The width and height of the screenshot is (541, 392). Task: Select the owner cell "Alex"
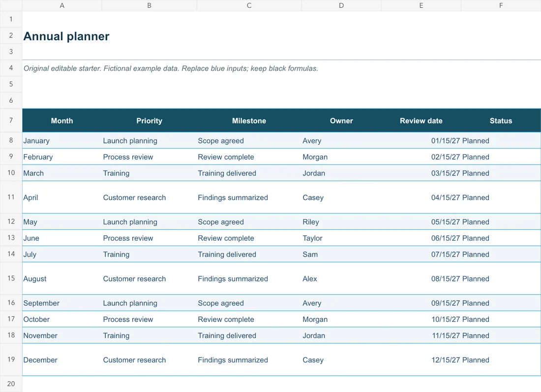tap(342, 279)
